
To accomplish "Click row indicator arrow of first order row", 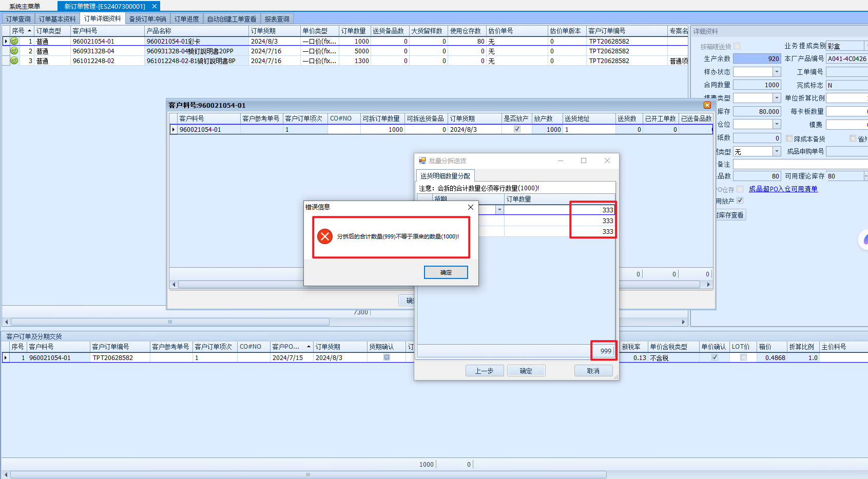I will coord(6,41).
